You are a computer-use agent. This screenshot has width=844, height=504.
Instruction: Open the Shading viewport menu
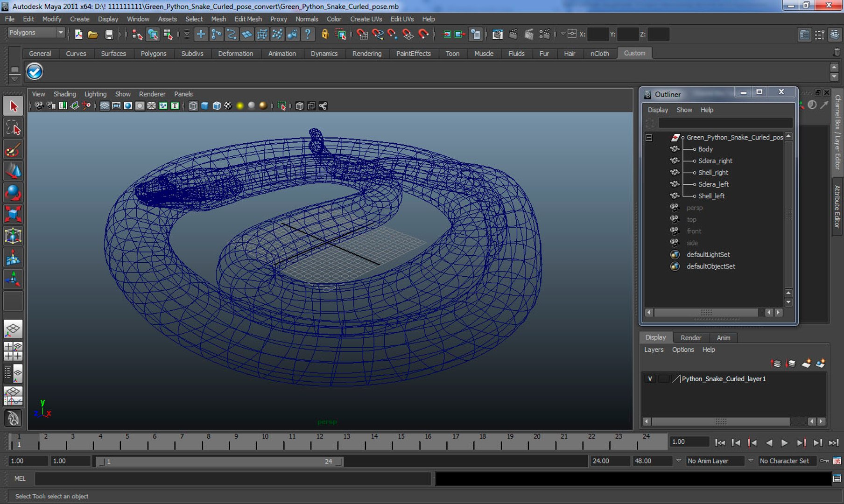click(x=64, y=94)
